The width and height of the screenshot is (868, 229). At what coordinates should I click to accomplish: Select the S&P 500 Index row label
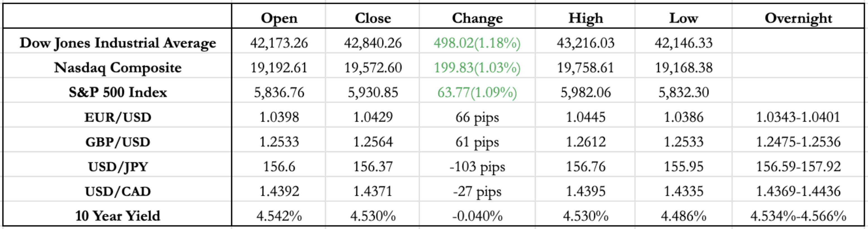coord(117,92)
